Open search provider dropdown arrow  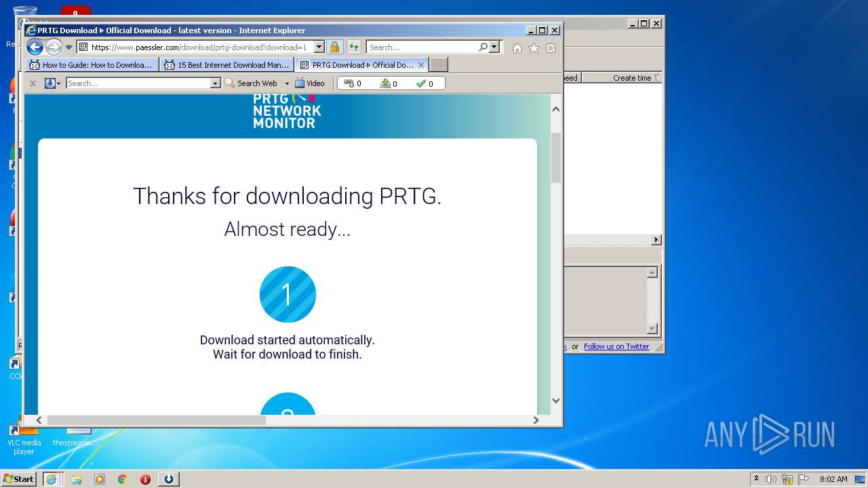point(494,47)
